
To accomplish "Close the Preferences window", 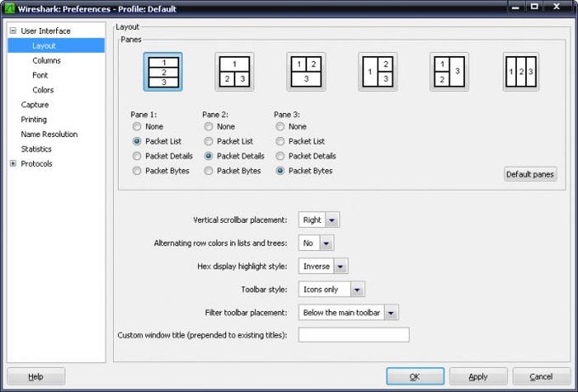I will point(557,7).
